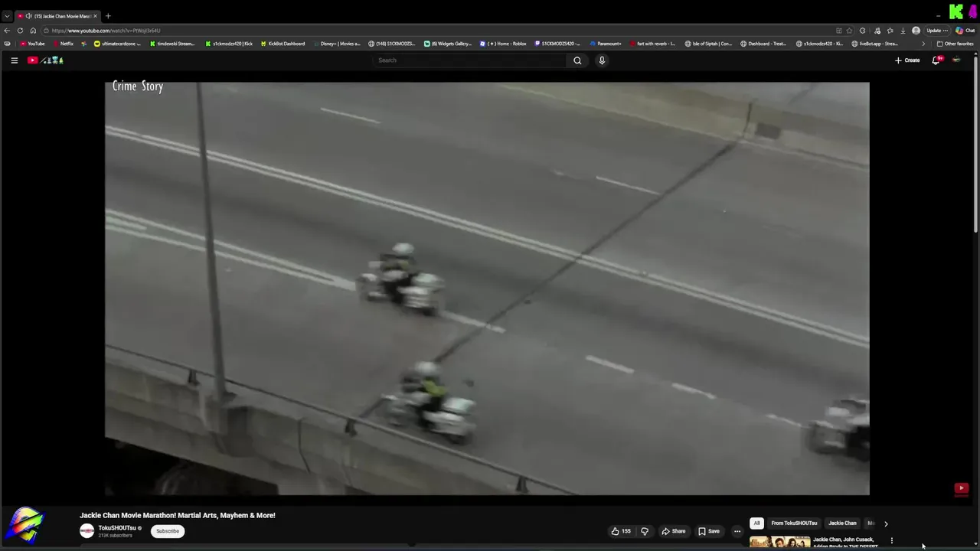Open YouTube notifications bell
Image resolution: width=980 pixels, height=551 pixels.
(936, 60)
